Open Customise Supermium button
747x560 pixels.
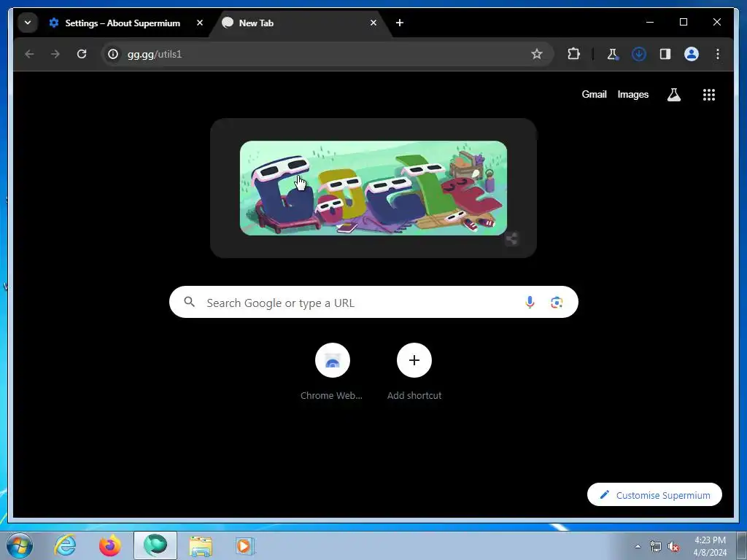(x=654, y=495)
